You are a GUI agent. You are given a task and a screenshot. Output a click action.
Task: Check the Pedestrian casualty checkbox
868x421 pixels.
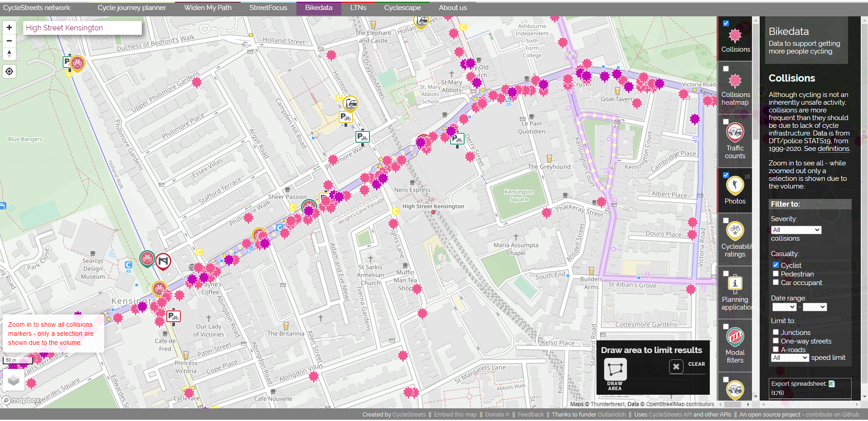click(x=776, y=273)
